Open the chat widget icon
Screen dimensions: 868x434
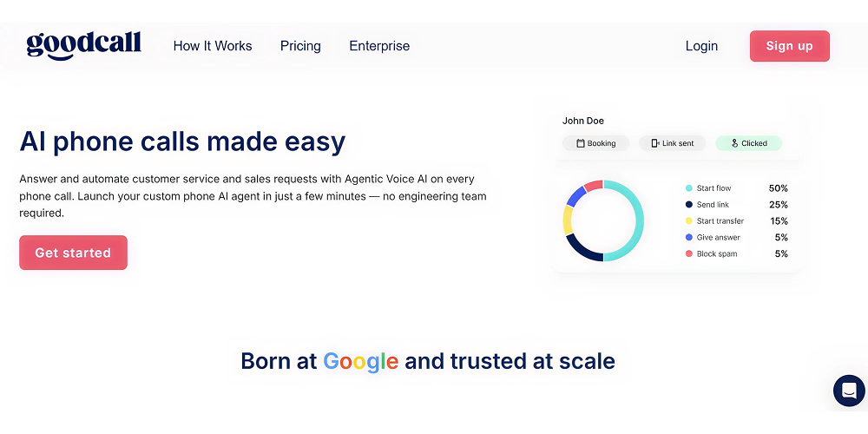[x=849, y=391]
